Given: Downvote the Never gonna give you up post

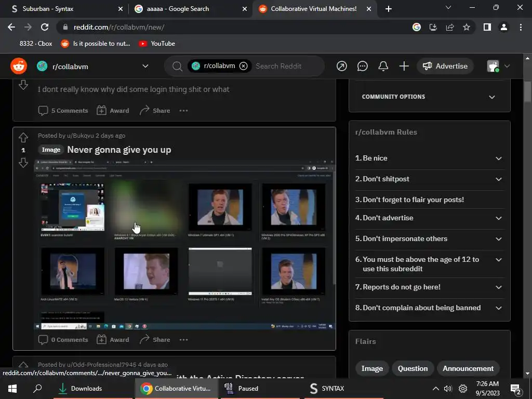Looking at the screenshot, I should pos(23,163).
